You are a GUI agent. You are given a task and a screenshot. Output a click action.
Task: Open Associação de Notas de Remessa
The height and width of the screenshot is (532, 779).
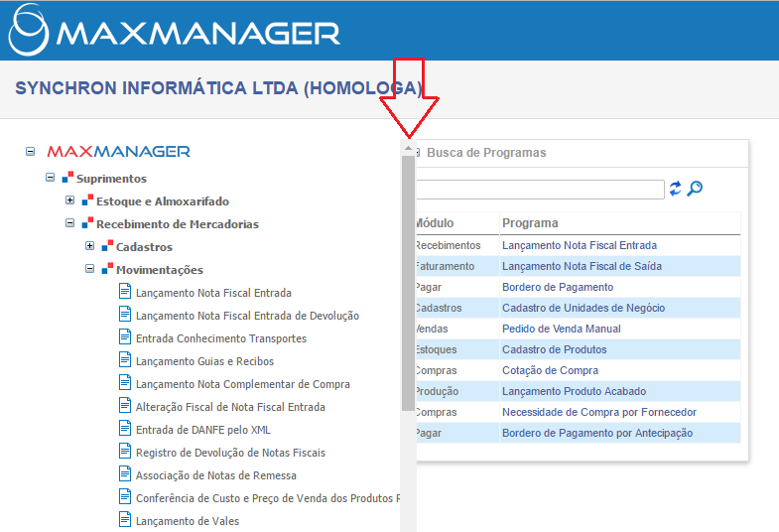pos(216,475)
